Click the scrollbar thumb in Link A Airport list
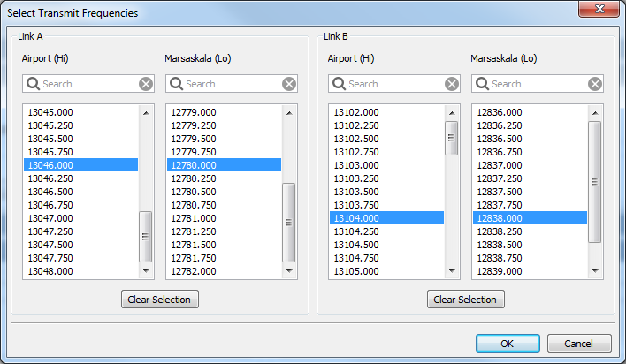This screenshot has width=626, height=364. tap(145, 237)
